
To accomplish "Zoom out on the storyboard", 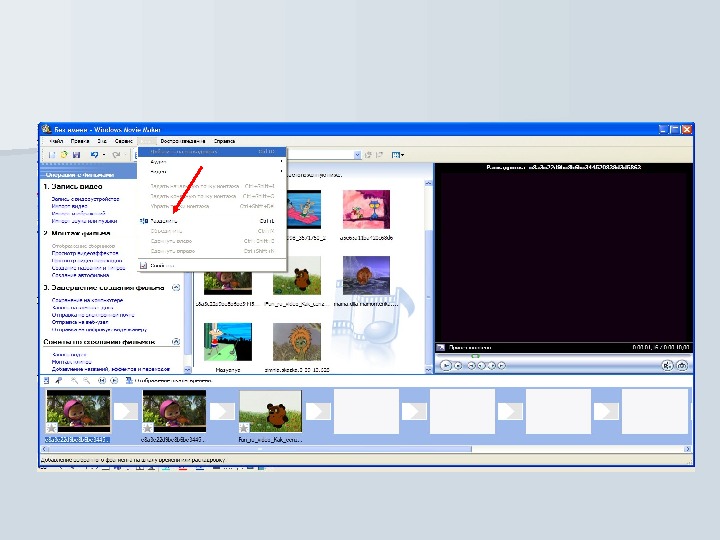I will pyautogui.click(x=86, y=381).
